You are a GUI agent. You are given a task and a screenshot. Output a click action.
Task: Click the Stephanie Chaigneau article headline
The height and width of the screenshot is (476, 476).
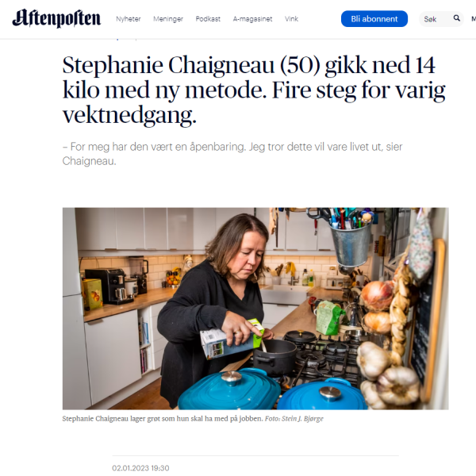point(254,90)
